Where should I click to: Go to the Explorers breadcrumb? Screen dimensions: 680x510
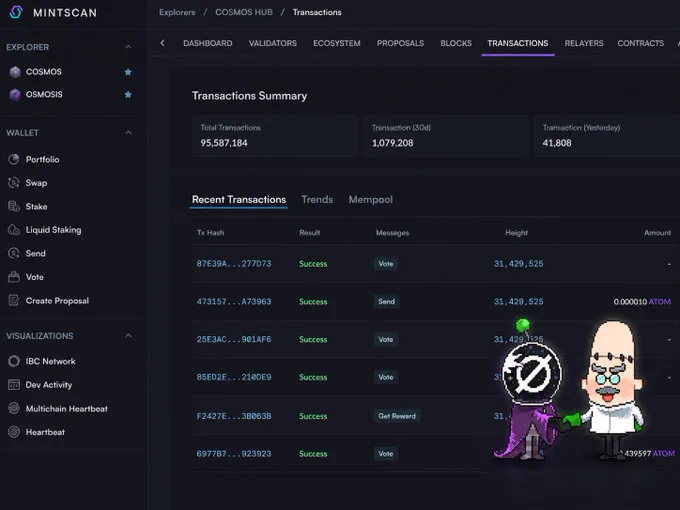coord(177,12)
